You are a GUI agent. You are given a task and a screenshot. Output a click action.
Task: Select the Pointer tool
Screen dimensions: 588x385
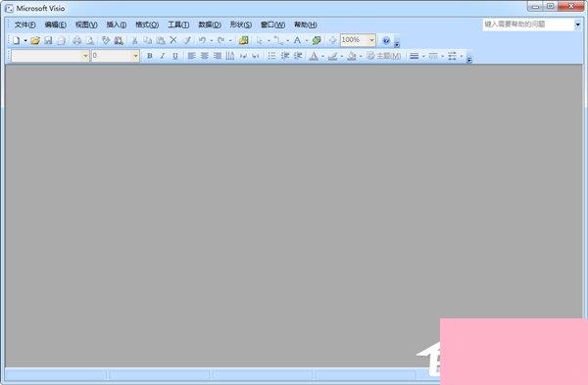(x=260, y=40)
